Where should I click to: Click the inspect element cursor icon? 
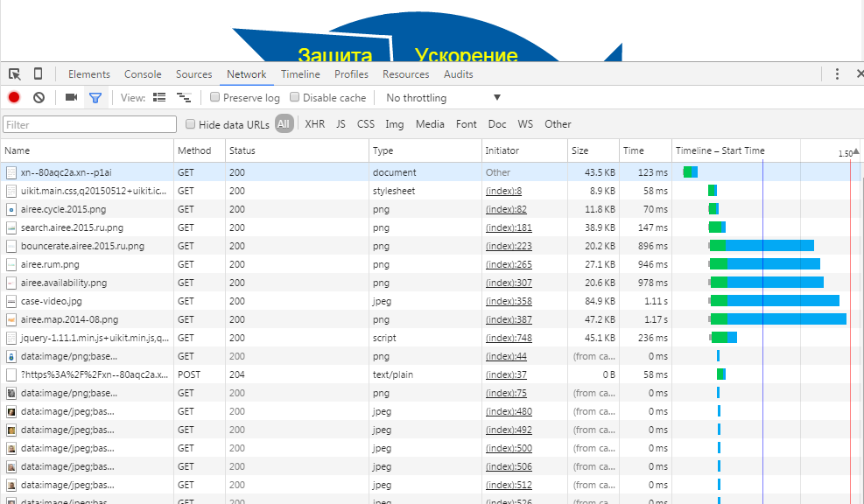pyautogui.click(x=15, y=74)
